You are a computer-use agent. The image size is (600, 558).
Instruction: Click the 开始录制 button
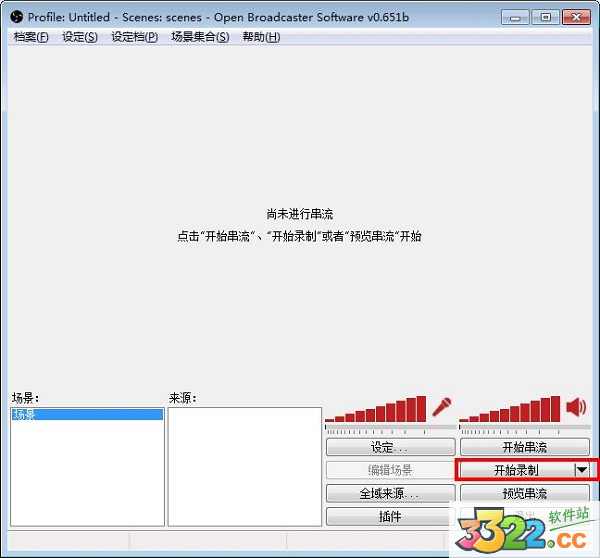coord(516,470)
